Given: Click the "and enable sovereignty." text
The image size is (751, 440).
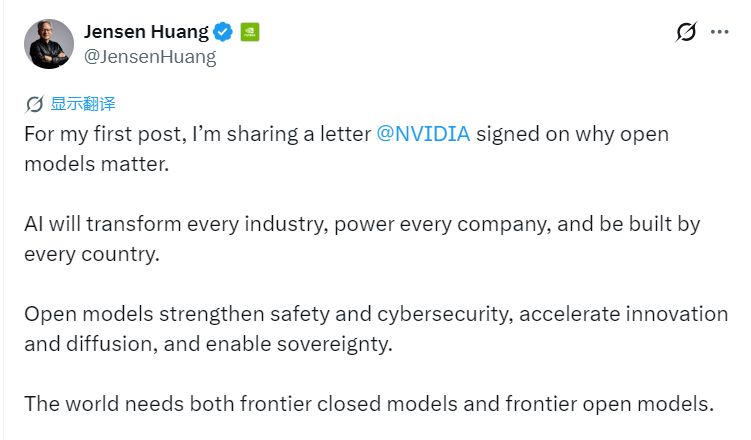Looking at the screenshot, I should (x=278, y=344).
